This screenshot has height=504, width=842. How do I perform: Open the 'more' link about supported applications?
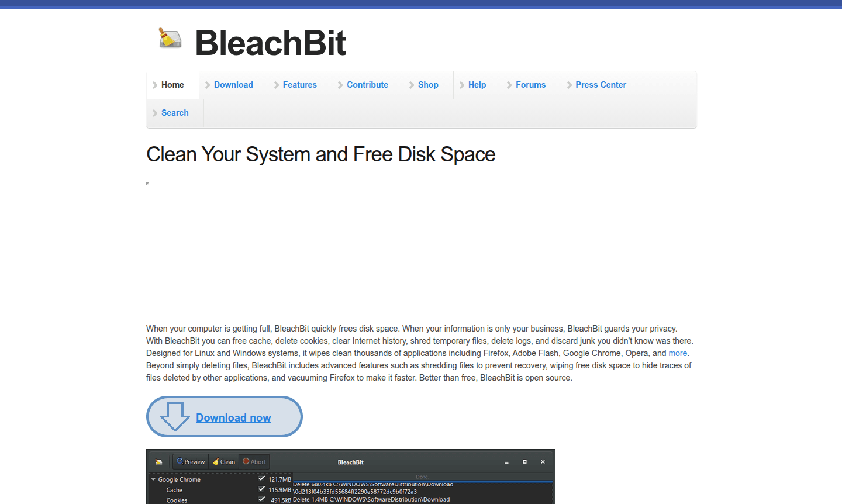(x=677, y=353)
